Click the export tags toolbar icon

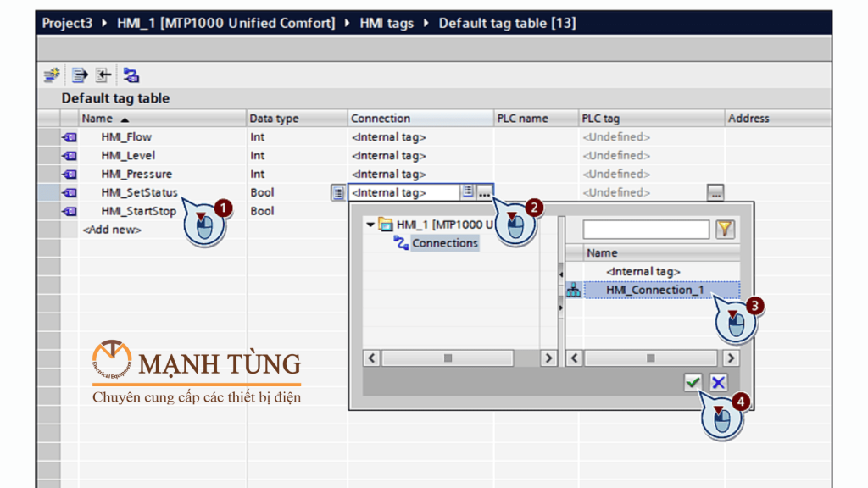point(80,75)
